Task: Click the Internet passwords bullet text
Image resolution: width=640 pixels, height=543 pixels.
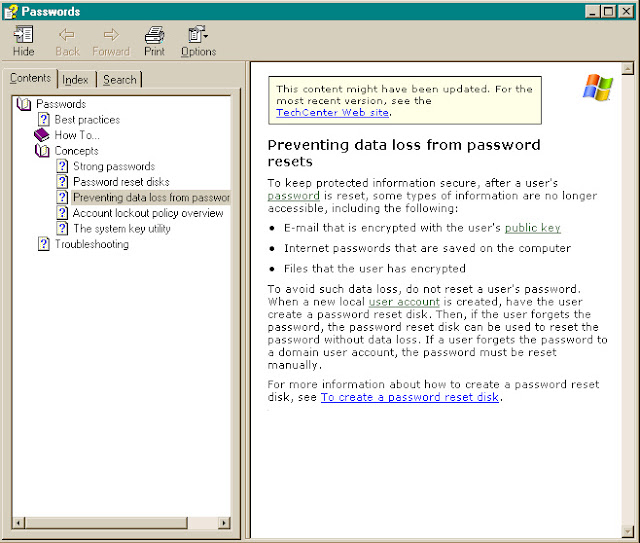Action: click(427, 248)
